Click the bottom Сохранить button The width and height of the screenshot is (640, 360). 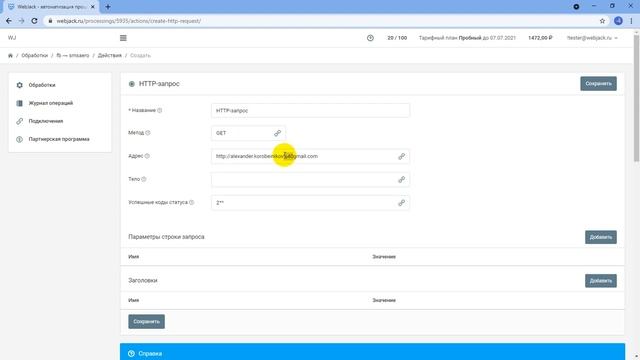point(147,322)
